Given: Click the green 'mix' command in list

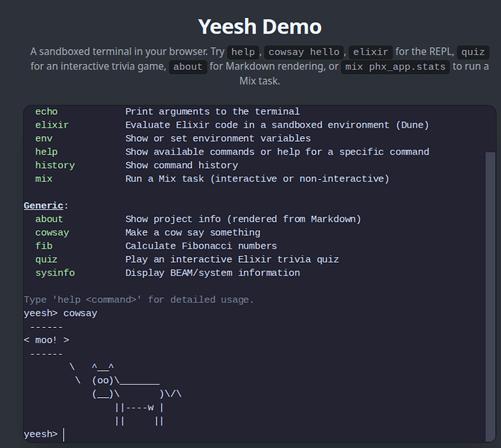Looking at the screenshot, I should tap(44, 178).
